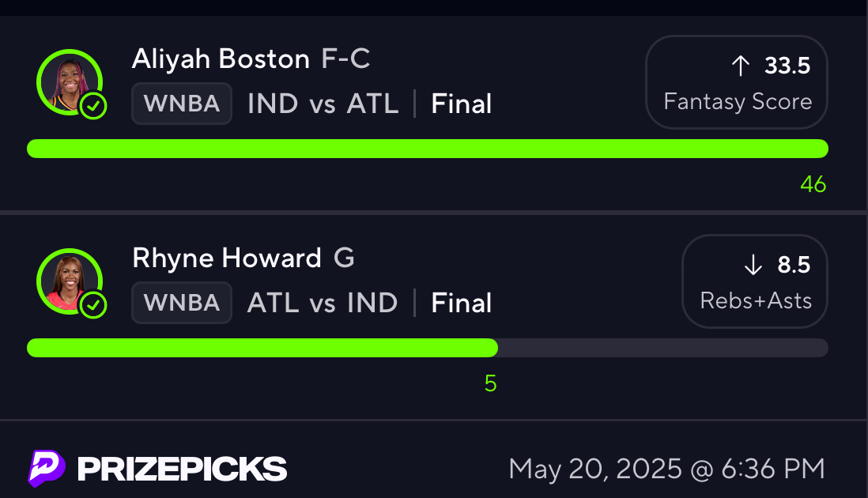Image resolution: width=868 pixels, height=498 pixels.
Task: Click the green checkmark on Rhyne Howard's avatar
Action: click(93, 305)
